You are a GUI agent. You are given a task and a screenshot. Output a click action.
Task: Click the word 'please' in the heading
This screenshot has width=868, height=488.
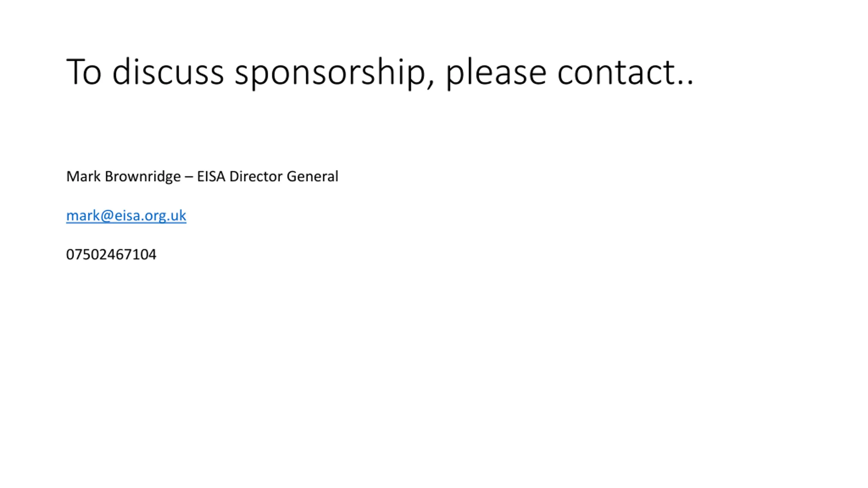pos(496,73)
